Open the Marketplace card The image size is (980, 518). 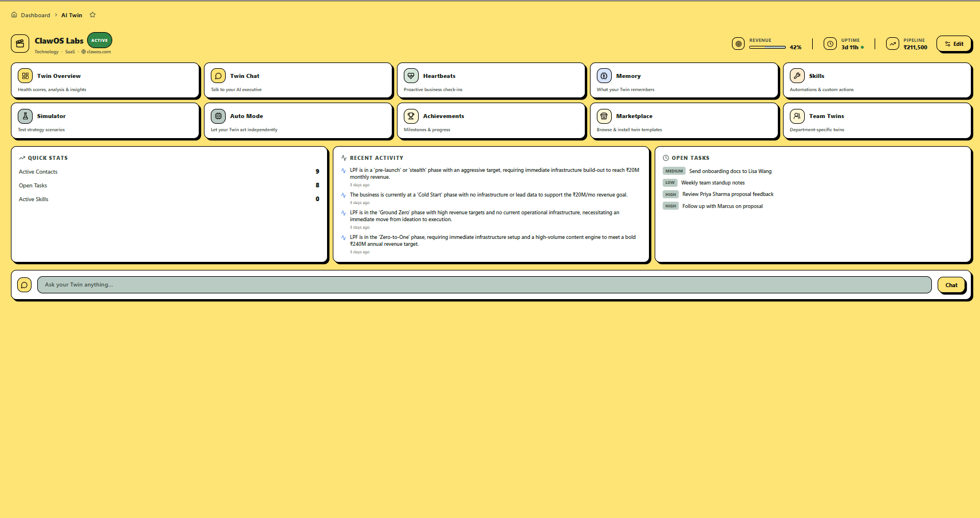coord(684,121)
